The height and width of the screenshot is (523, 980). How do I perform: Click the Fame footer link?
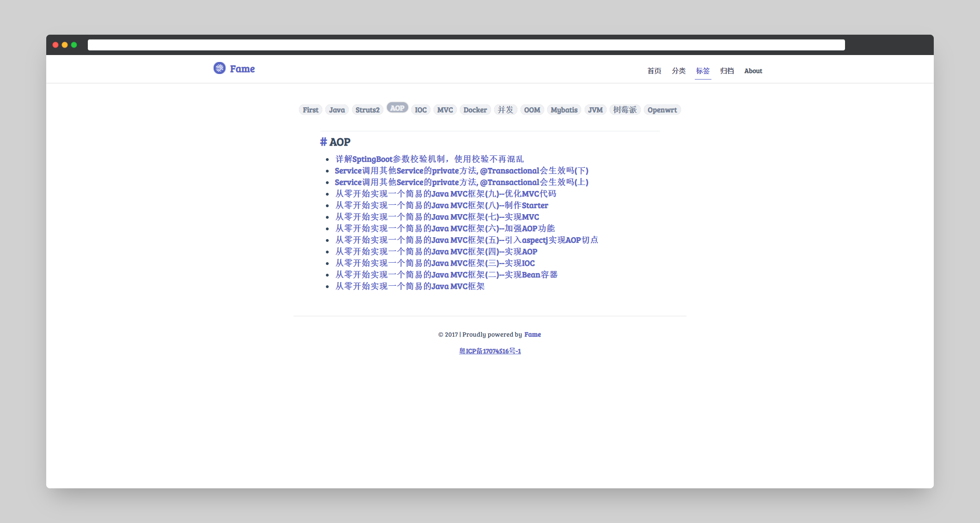(533, 334)
